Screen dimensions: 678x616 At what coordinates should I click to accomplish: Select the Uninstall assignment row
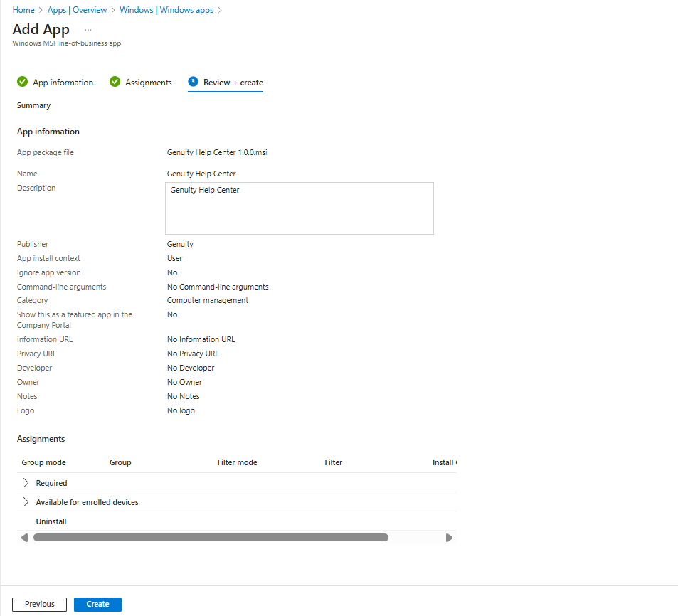pyautogui.click(x=236, y=521)
